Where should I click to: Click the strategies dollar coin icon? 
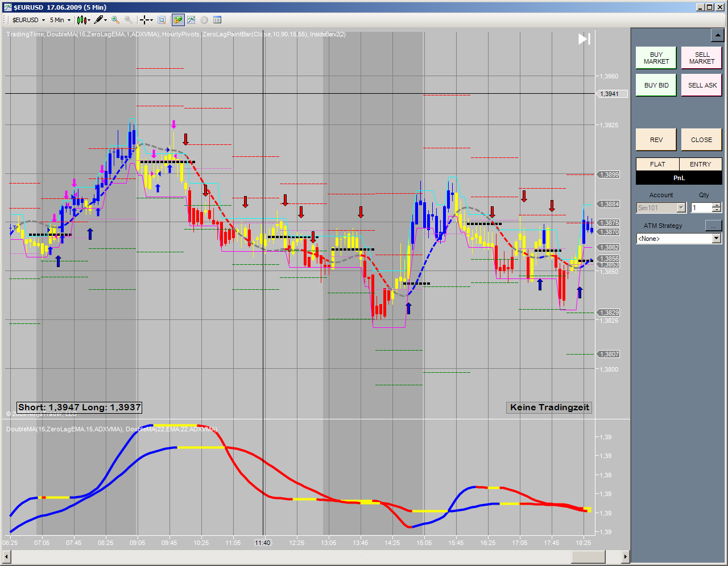204,20
